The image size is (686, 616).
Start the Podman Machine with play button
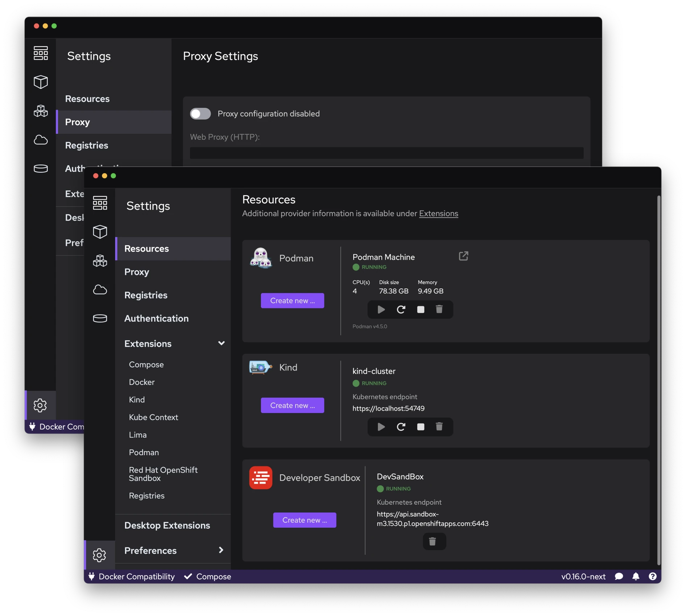(x=381, y=309)
